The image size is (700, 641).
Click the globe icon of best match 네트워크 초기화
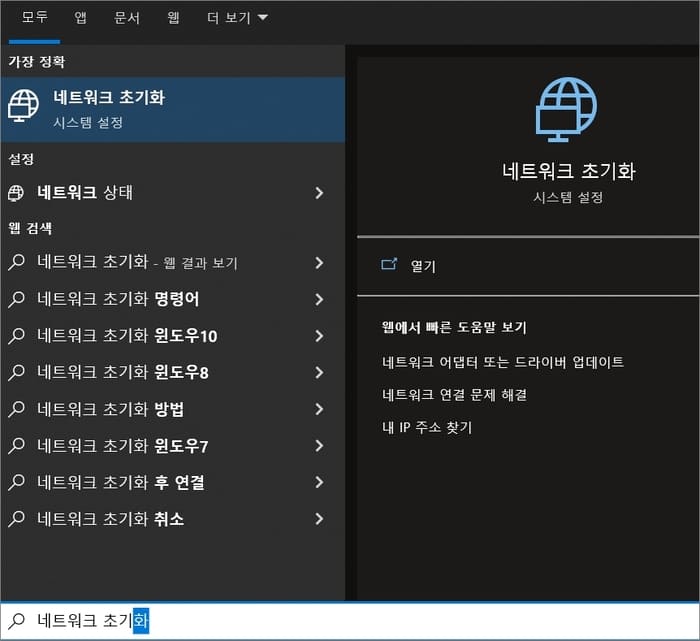click(23, 105)
